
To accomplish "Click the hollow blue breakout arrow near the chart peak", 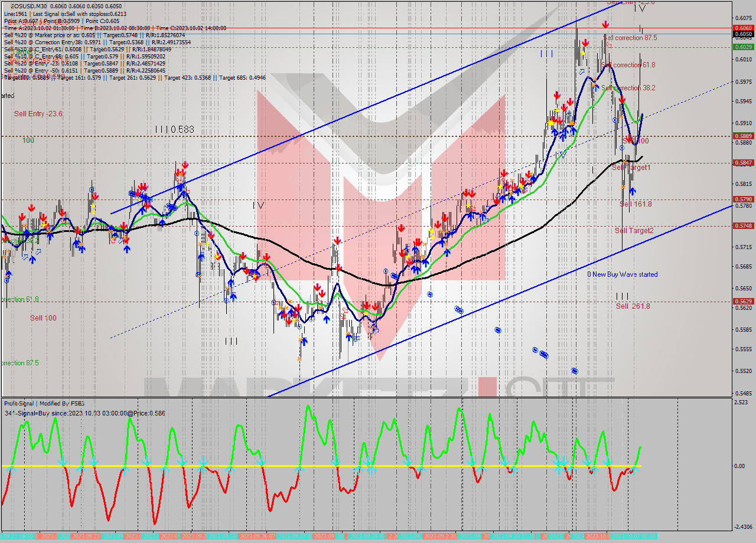I will coord(581,72).
